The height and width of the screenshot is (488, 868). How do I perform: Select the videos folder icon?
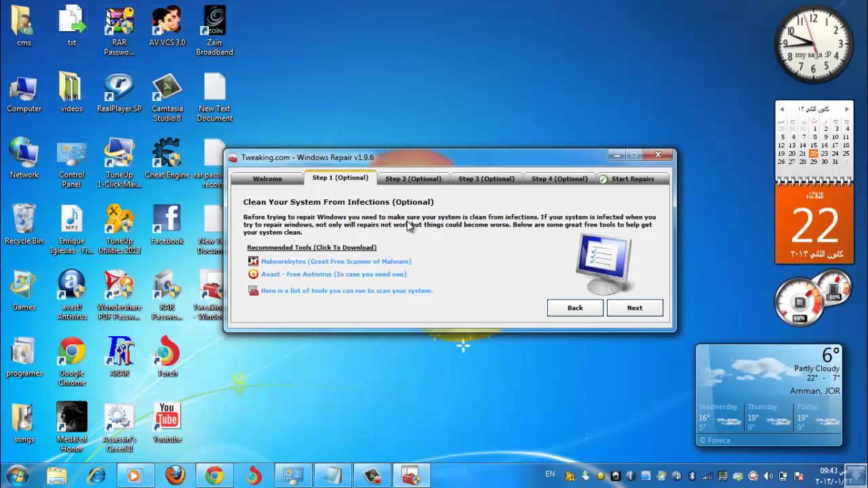72,94
